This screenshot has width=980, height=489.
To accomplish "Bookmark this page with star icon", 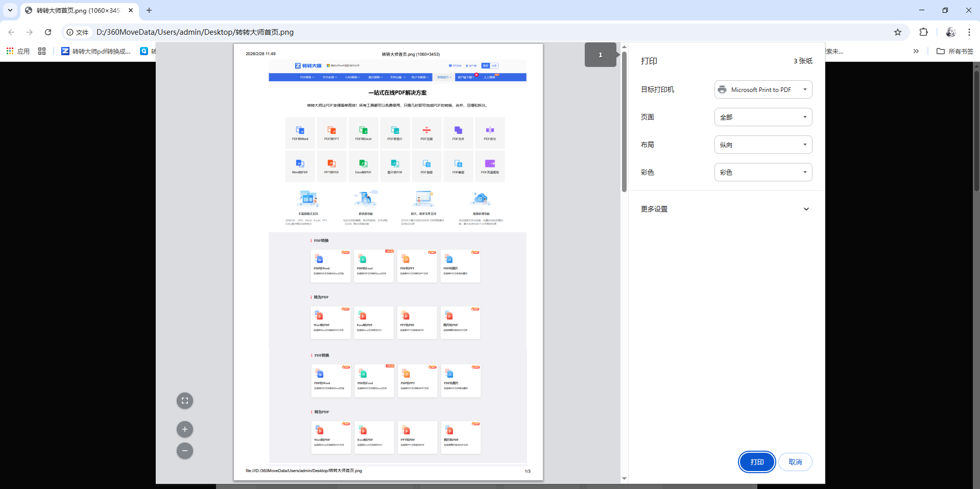I will click(x=898, y=32).
